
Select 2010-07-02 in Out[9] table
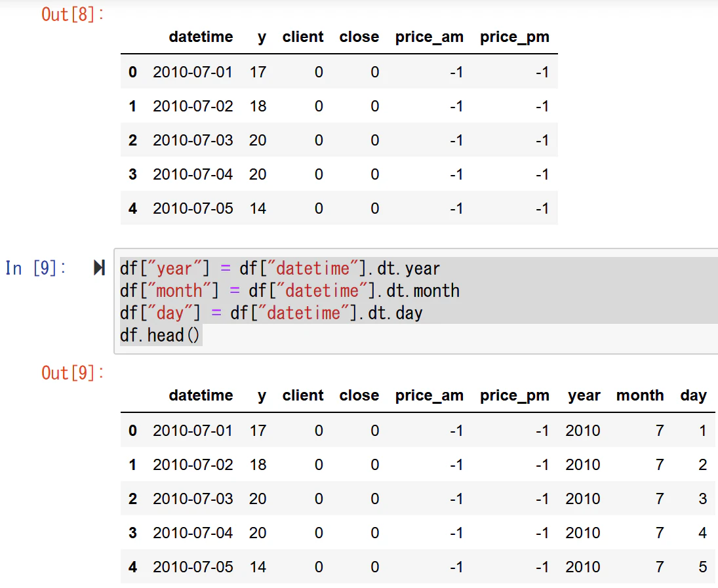(x=192, y=465)
